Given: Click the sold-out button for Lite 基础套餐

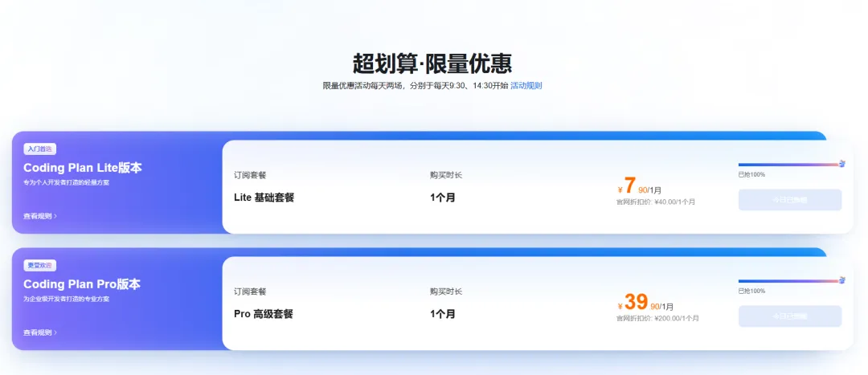Looking at the screenshot, I should 790,200.
